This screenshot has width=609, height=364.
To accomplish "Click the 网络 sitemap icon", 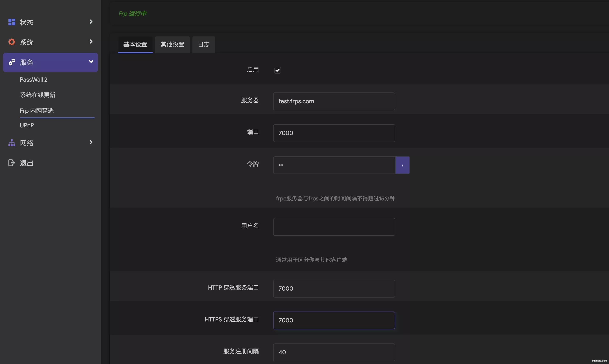I will [11, 143].
